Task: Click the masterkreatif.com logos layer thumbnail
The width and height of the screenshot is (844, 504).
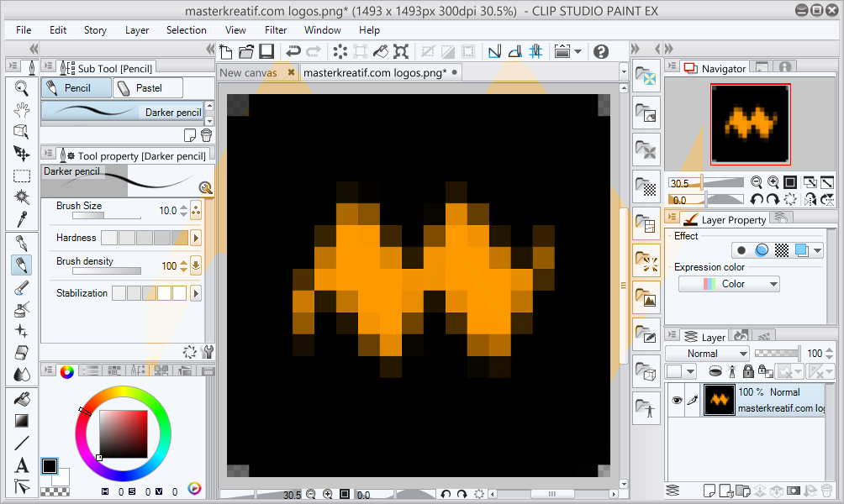Action: [719, 400]
